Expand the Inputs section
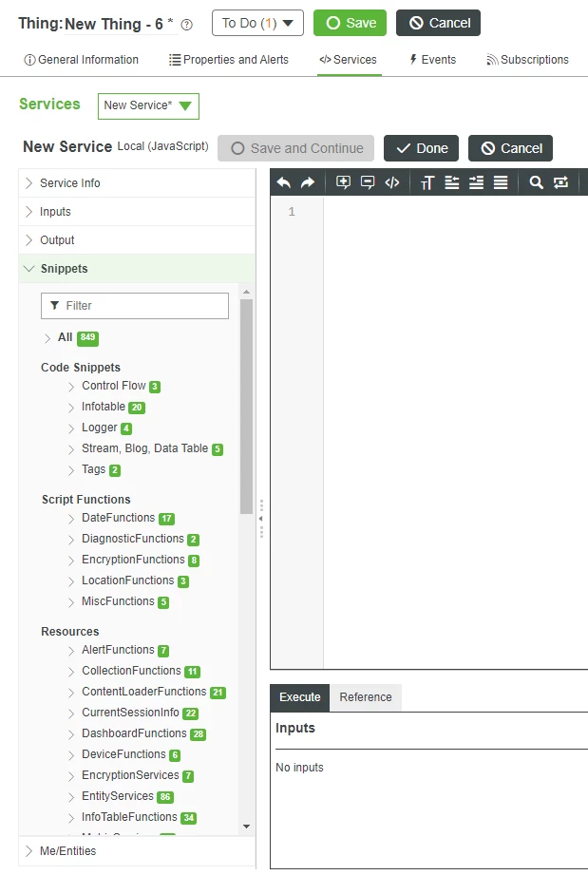 pos(137,212)
